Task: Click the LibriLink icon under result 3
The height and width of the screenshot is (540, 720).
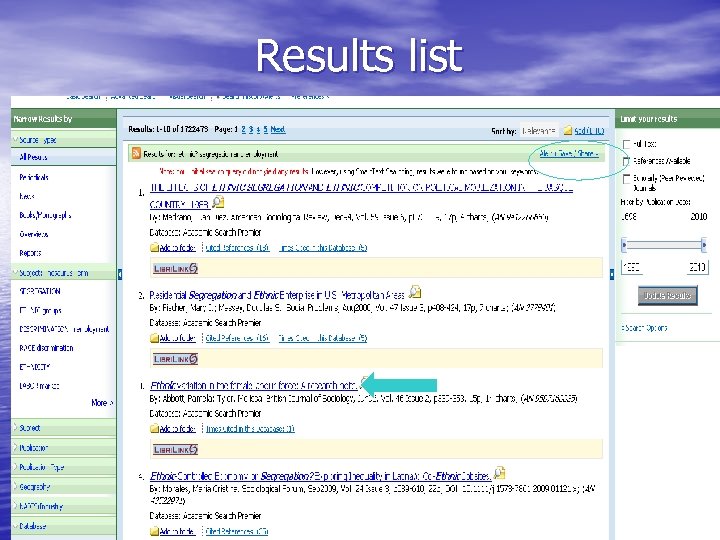Action: [x=175, y=450]
